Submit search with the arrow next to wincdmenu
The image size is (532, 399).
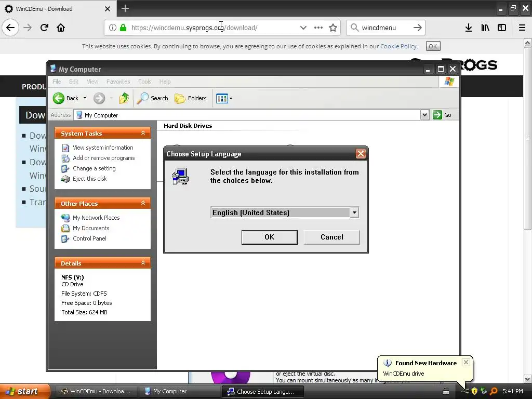pyautogui.click(x=418, y=28)
